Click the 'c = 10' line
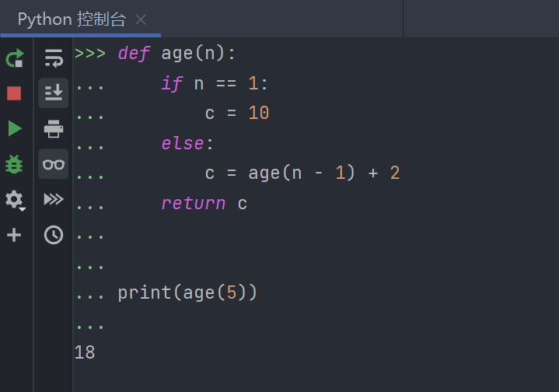This screenshot has height=392, width=559. (x=236, y=113)
